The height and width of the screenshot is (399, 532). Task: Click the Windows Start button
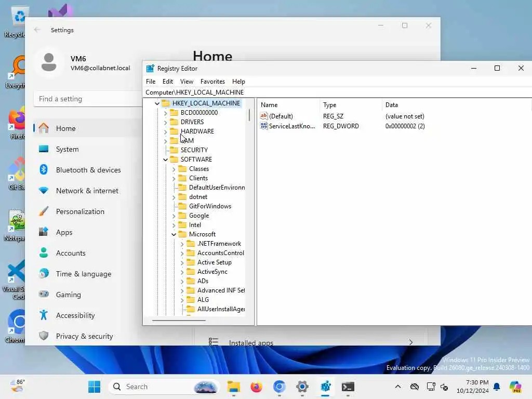click(x=94, y=387)
